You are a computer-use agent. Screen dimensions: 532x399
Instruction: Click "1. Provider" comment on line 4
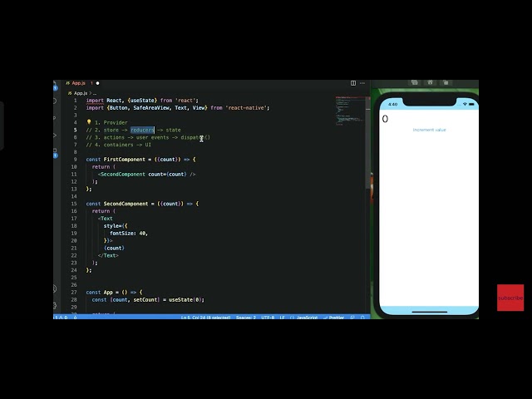click(x=111, y=122)
